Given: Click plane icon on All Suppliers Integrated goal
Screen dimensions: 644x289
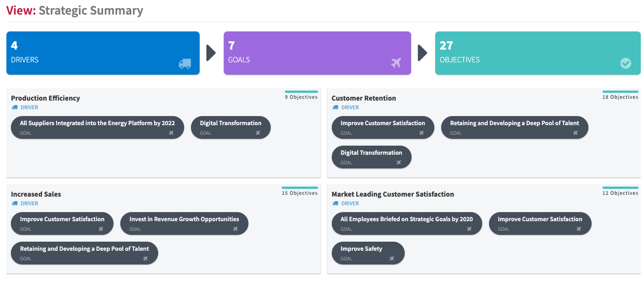Looking at the screenshot, I should pos(171,133).
